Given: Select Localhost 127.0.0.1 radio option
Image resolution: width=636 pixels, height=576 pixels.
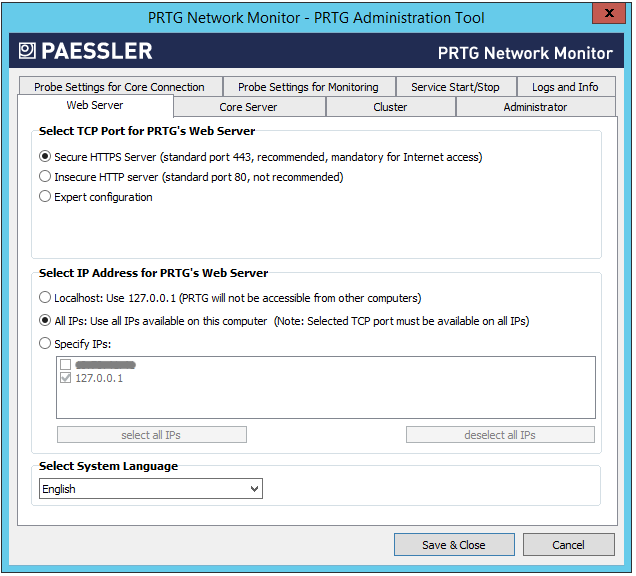Looking at the screenshot, I should point(45,298).
